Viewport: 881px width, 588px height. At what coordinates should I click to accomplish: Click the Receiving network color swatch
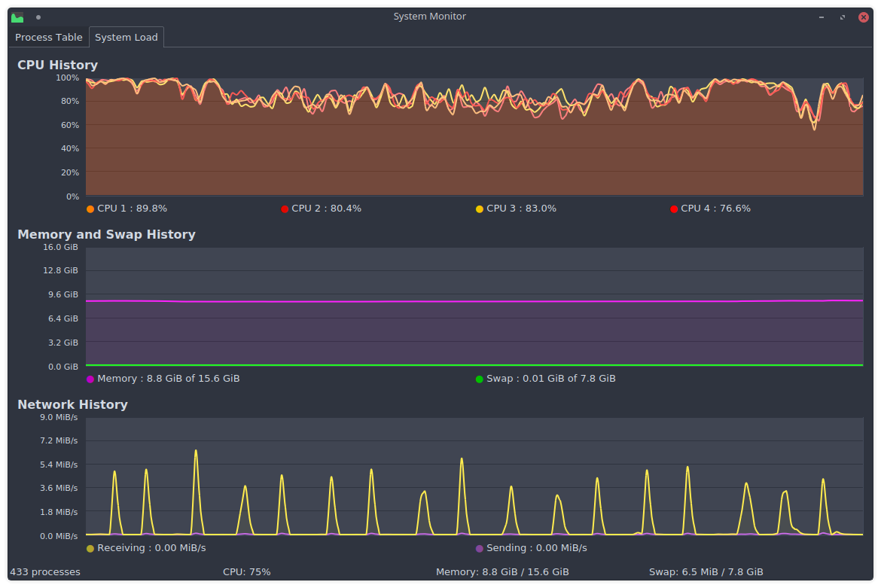tap(90, 549)
